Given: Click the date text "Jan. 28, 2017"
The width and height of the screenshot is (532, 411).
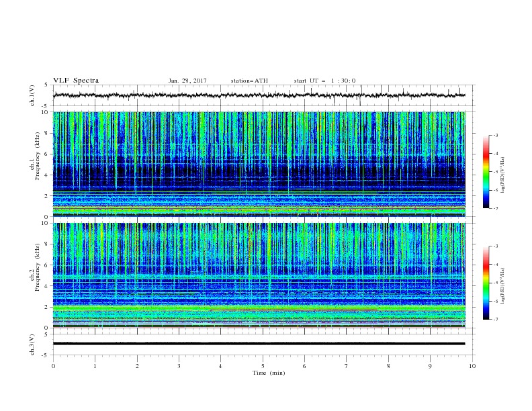Looking at the screenshot, I should [187, 81].
